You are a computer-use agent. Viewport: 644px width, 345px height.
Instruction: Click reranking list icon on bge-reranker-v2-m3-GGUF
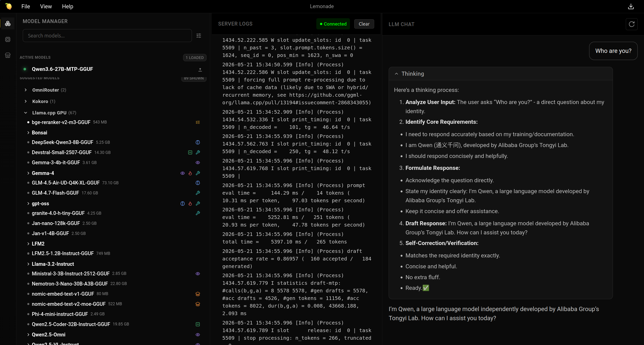(x=198, y=122)
